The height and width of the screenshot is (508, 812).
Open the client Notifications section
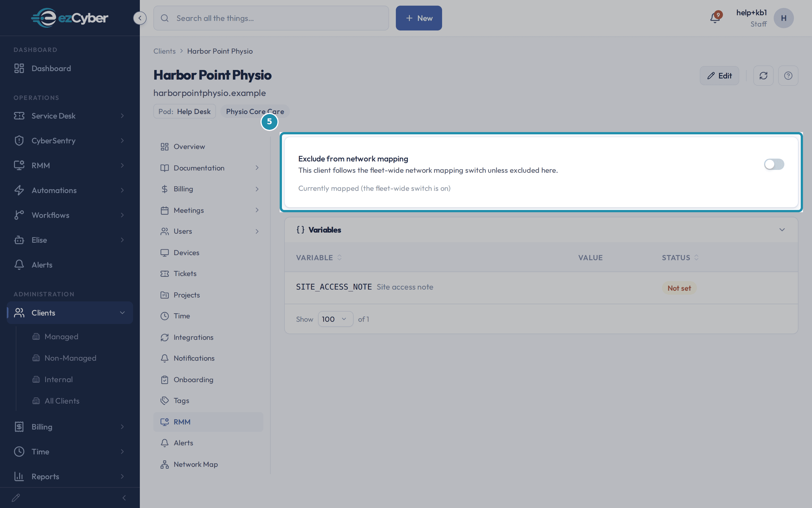point(208,358)
